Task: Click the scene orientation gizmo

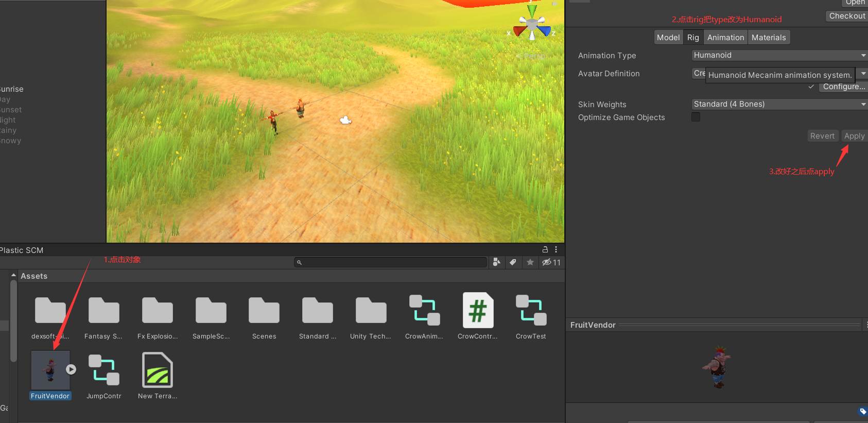Action: pyautogui.click(x=532, y=24)
